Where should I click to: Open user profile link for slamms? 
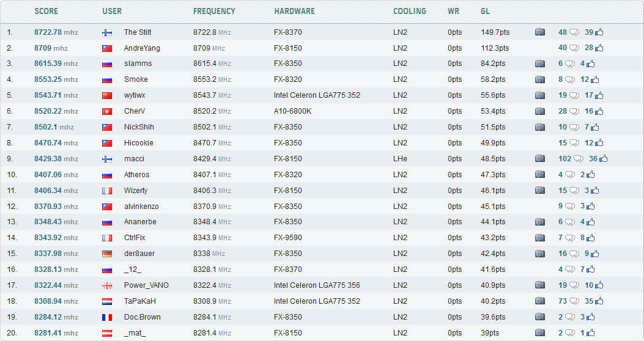click(138, 64)
